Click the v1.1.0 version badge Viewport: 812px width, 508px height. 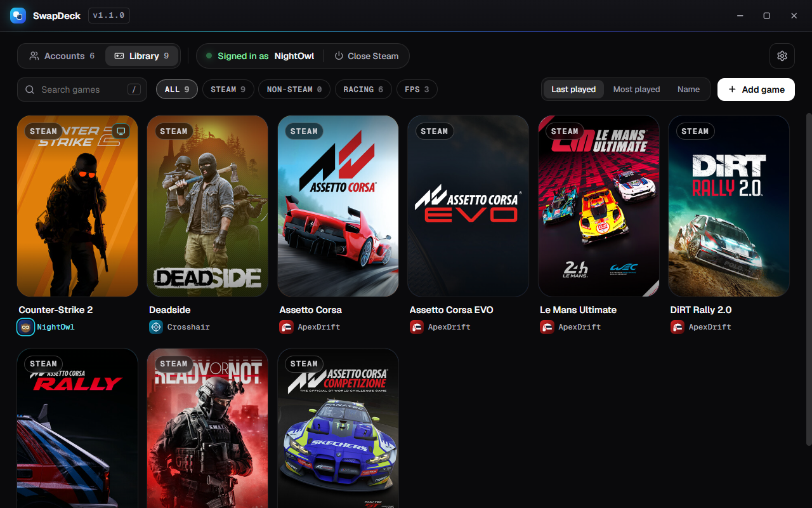coord(109,15)
